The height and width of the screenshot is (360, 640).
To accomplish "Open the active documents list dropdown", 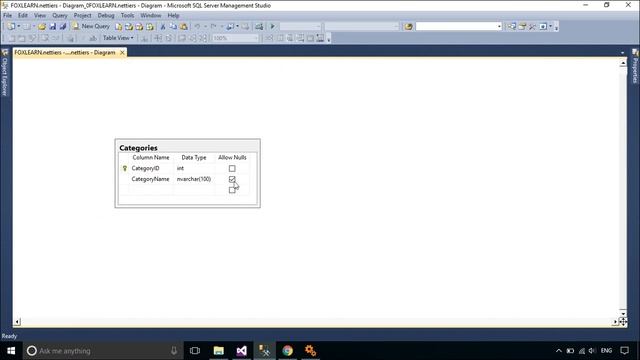I will (x=622, y=53).
